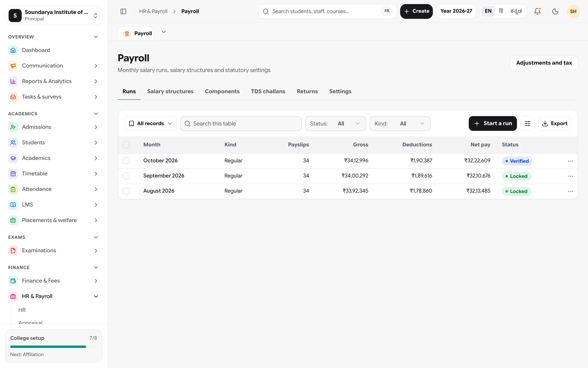
Task: Open the Status filter dropdown
Action: click(335, 123)
